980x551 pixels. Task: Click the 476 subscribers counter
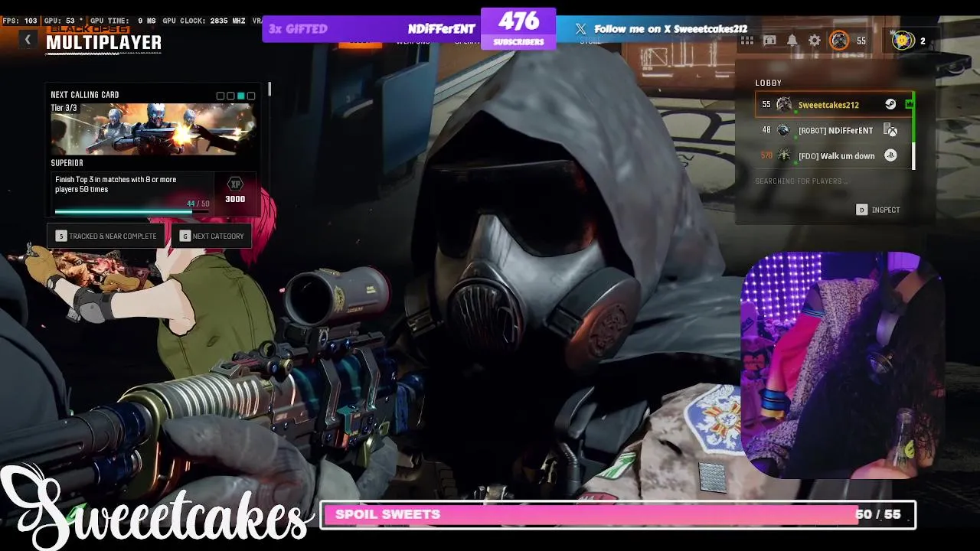click(x=518, y=28)
